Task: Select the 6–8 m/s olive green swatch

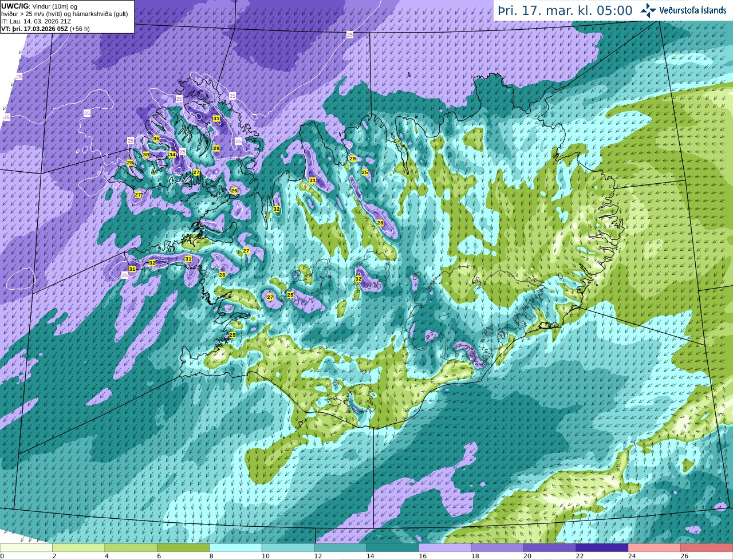Action: point(183,547)
